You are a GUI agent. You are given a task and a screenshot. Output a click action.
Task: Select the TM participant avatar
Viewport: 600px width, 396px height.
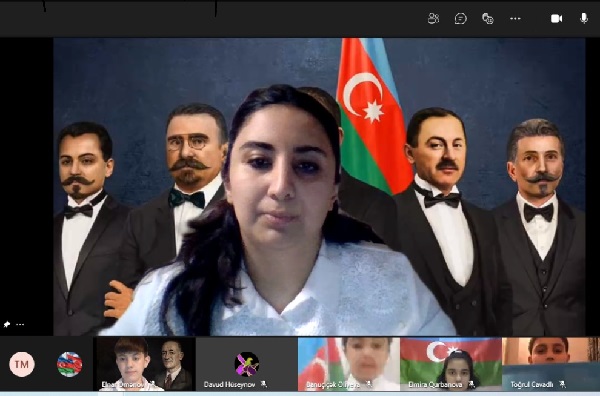pyautogui.click(x=22, y=364)
